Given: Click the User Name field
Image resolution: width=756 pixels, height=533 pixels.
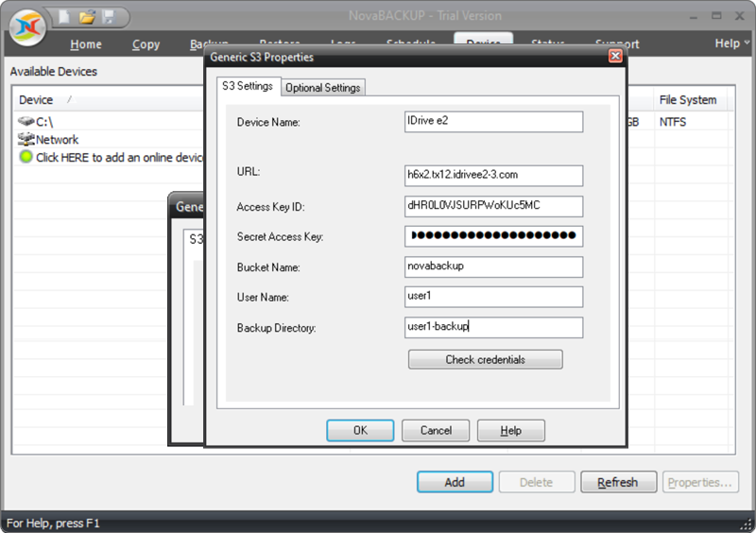Looking at the screenshot, I should coord(493,297).
